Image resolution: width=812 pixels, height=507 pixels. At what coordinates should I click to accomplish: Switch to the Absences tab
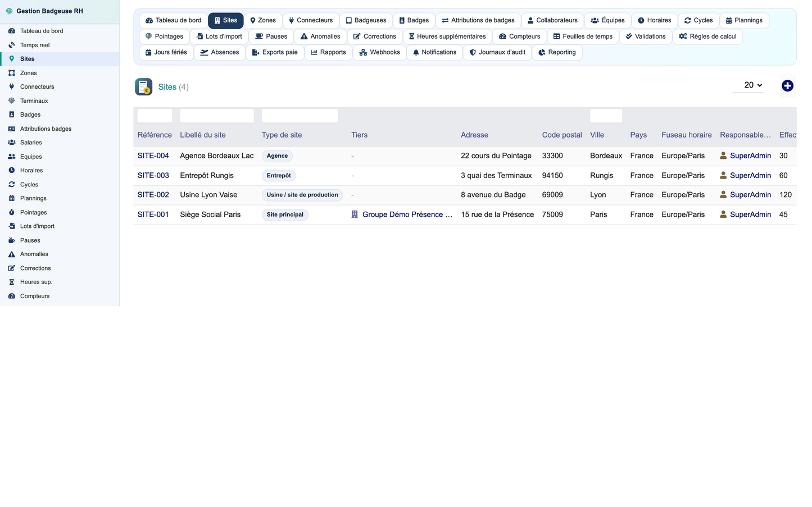220,52
